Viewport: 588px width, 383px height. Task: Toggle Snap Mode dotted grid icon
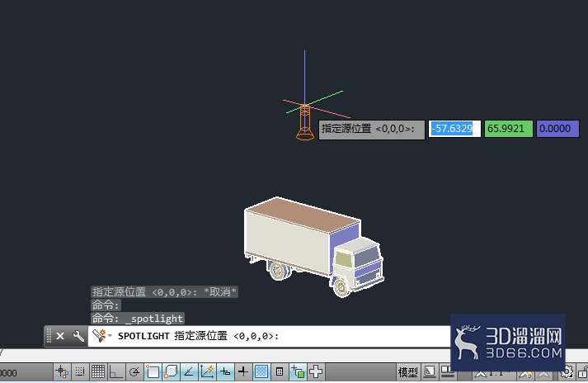[79, 372]
